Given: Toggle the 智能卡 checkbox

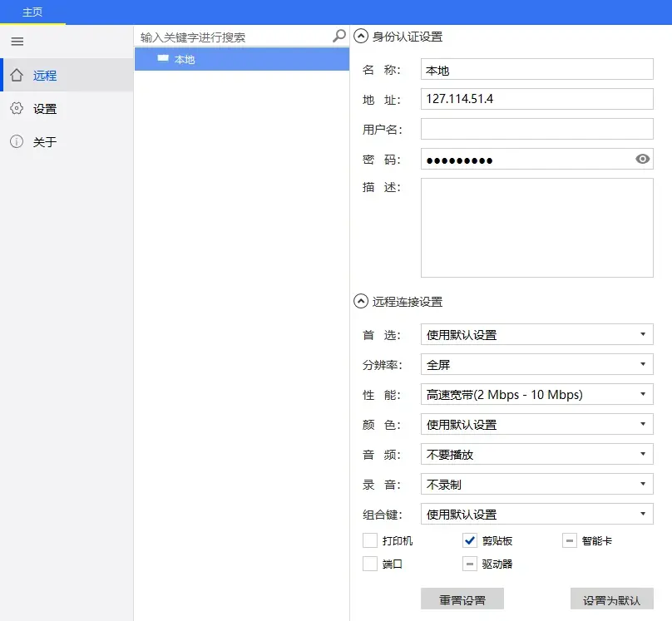Looking at the screenshot, I should 570,540.
